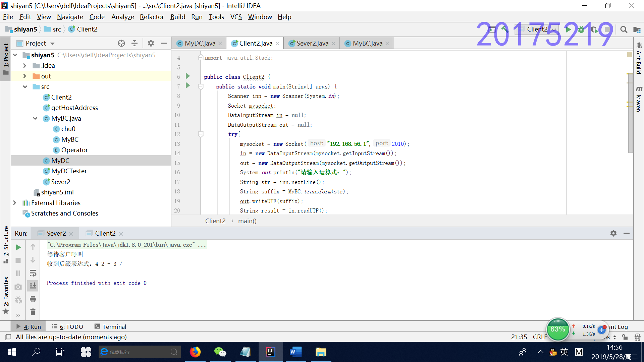Expand the out folder in project tree
Screen dimensions: 644x362
24,76
